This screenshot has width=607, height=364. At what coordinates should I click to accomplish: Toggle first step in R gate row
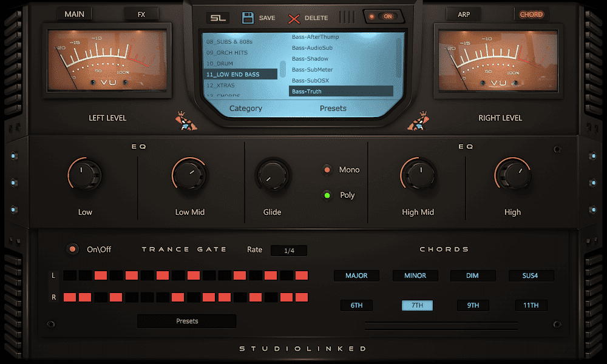pyautogui.click(x=70, y=297)
